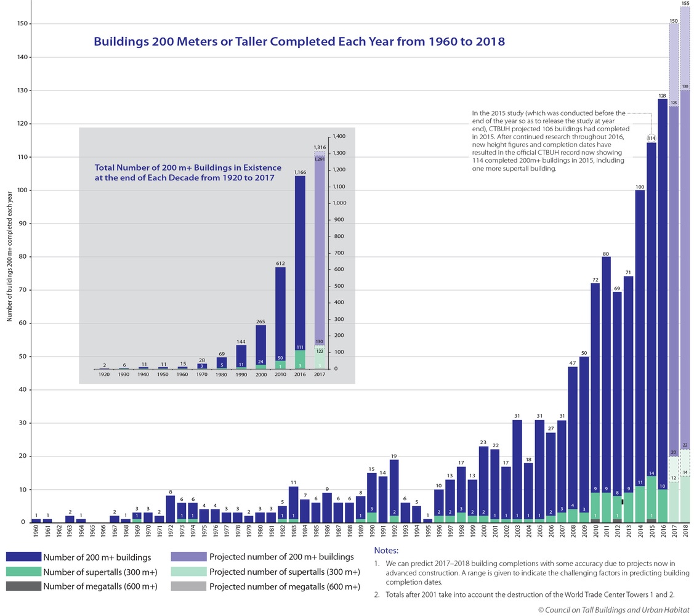Click the 2008 bar labeled 47
Screen dimensions: 694x616
pos(573,445)
